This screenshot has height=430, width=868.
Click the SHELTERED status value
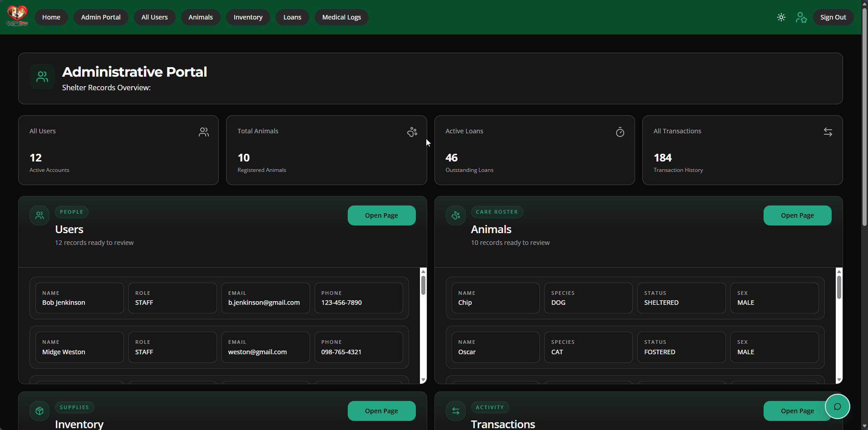coord(661,303)
